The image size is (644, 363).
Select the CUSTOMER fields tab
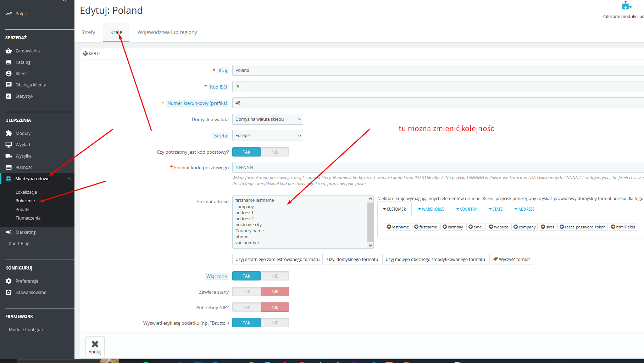394,209
